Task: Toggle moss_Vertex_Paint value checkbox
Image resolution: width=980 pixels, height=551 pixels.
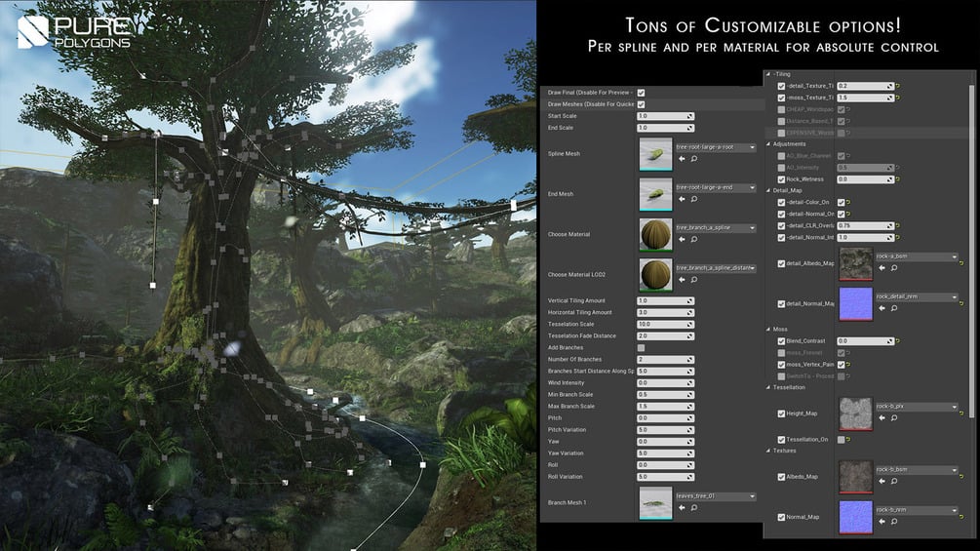Action: [x=841, y=364]
